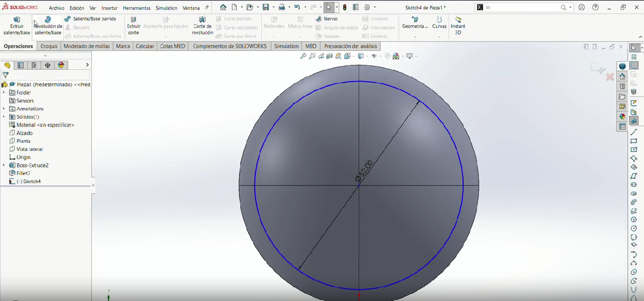
Task: Switch to Complementos de SOLIDWORKS tab
Action: pos(230,46)
